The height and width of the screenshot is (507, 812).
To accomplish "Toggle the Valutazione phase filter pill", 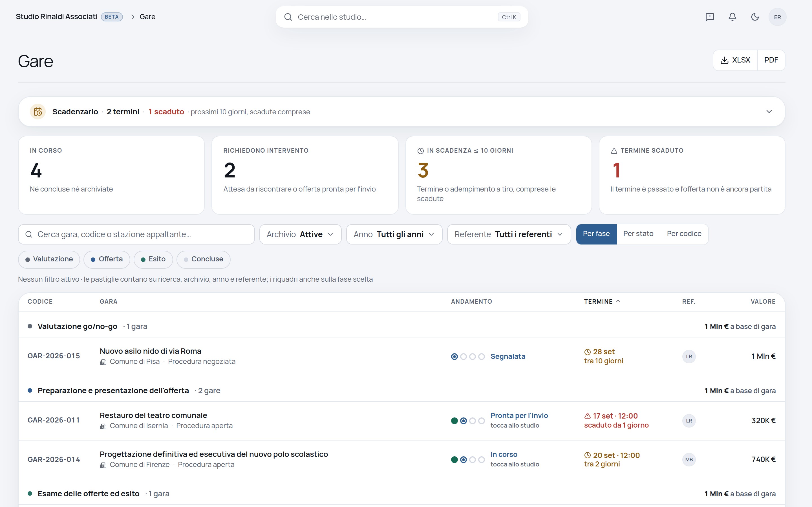I will [x=49, y=259].
